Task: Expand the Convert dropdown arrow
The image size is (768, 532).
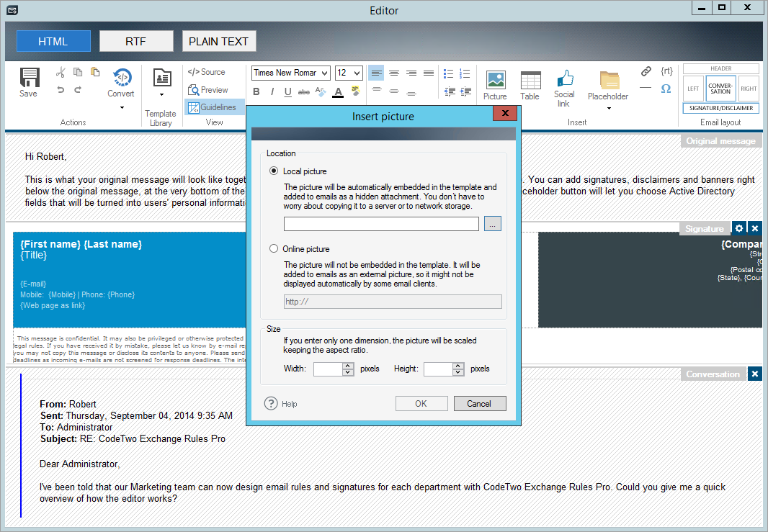Action: click(x=122, y=108)
